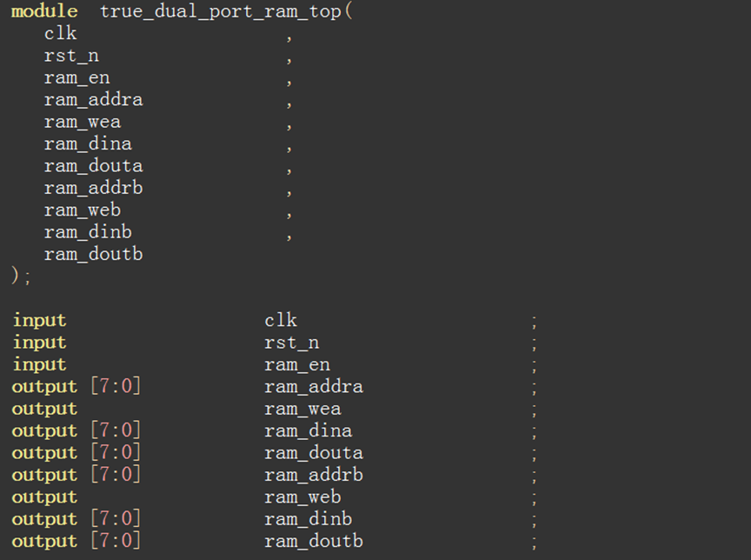The image size is (751, 560).
Task: Click ram_douta in the output declaration line
Action: 314,453
